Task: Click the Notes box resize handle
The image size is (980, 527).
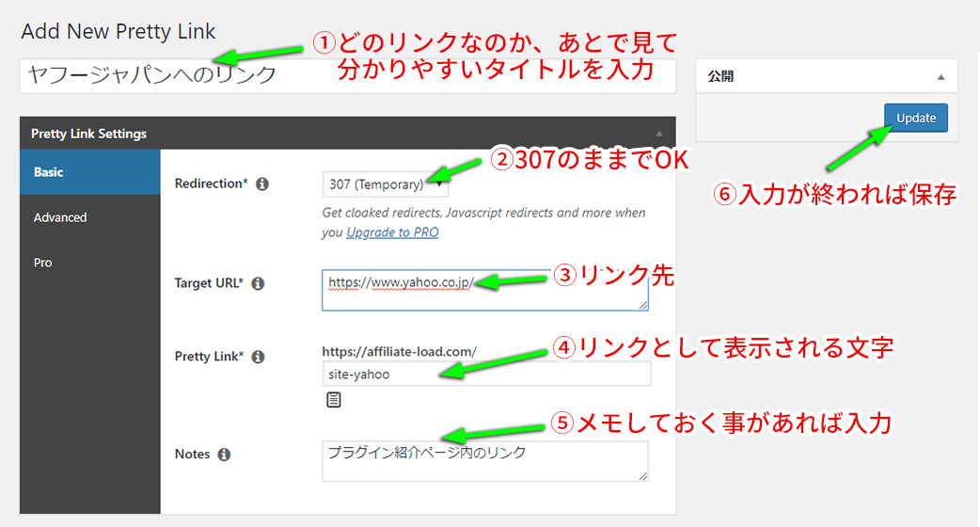Action: coord(643,476)
